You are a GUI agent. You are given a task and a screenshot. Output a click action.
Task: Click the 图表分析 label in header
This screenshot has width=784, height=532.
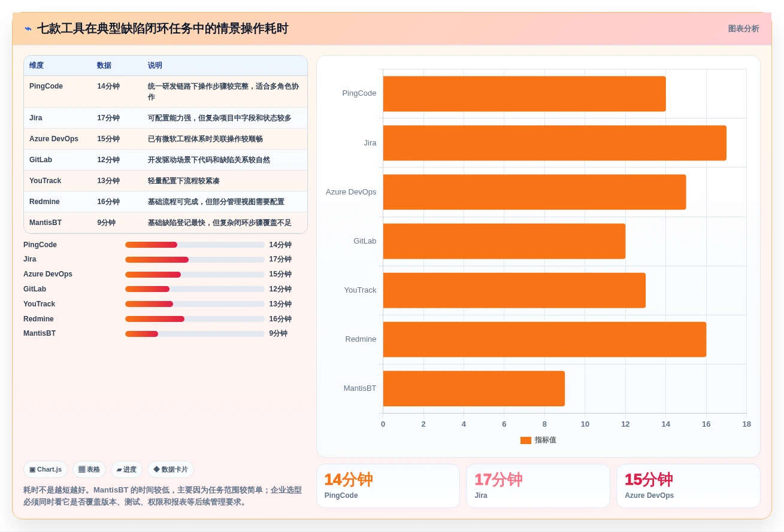click(x=743, y=29)
